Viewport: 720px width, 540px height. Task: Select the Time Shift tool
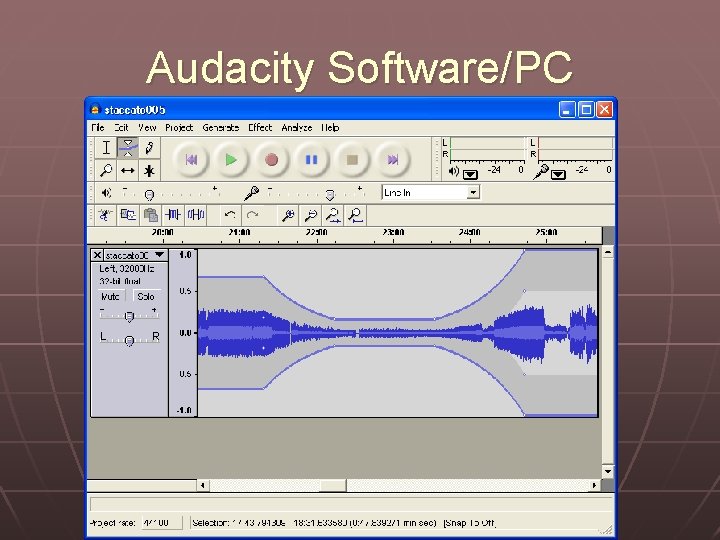(x=128, y=170)
